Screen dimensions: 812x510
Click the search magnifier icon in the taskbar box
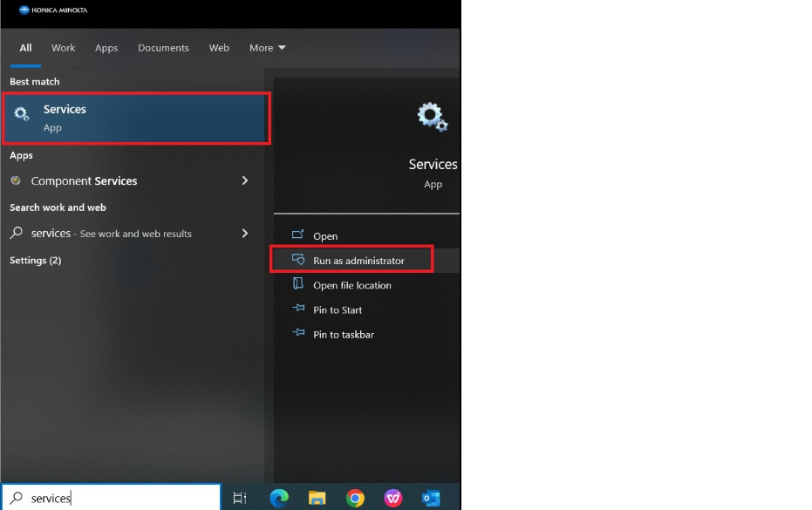tap(16, 498)
